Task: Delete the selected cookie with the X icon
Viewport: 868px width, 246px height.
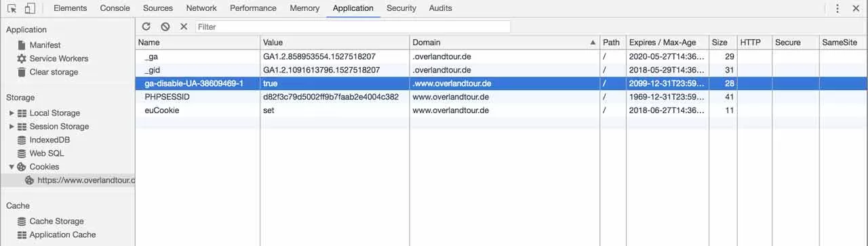Action: pyautogui.click(x=183, y=26)
